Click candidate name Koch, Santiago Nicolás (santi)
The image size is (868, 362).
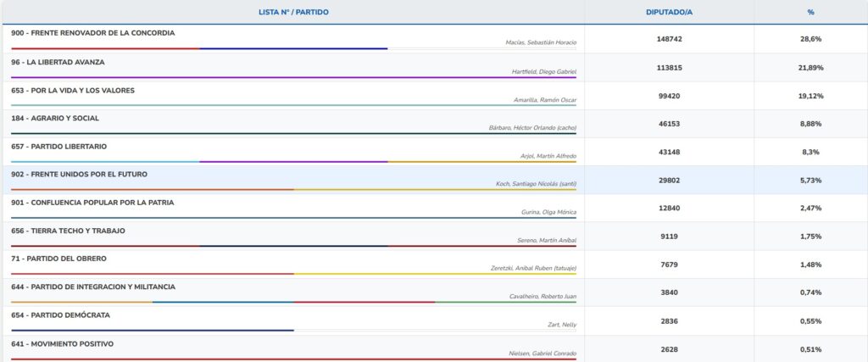click(x=536, y=184)
